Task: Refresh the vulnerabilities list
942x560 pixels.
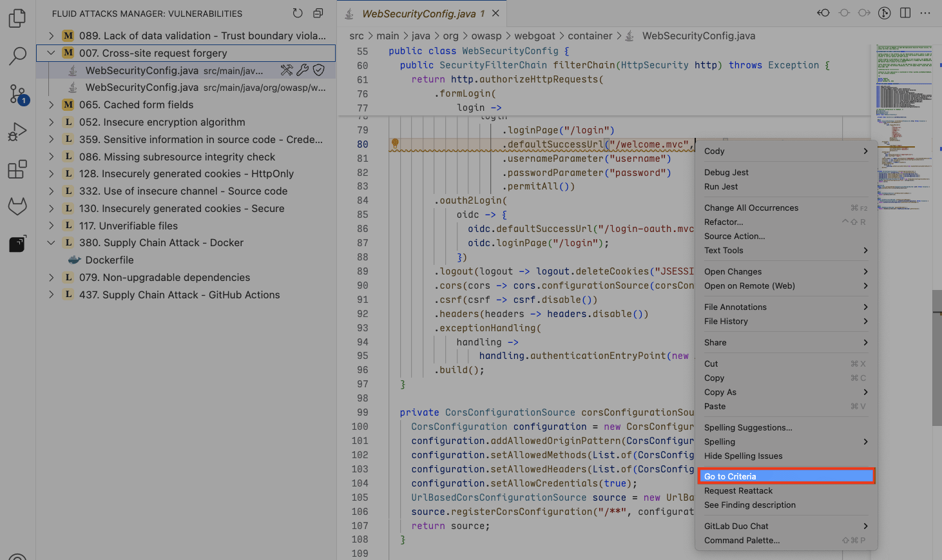Action: (298, 13)
